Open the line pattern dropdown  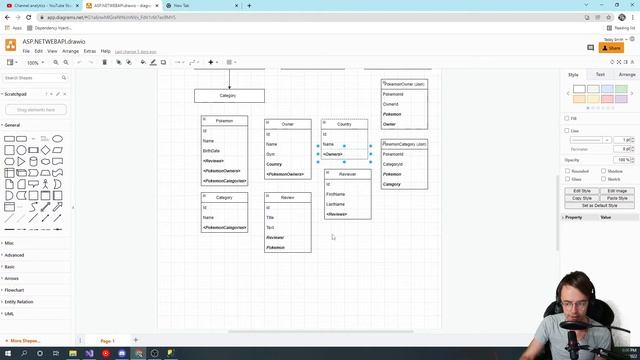click(x=591, y=140)
